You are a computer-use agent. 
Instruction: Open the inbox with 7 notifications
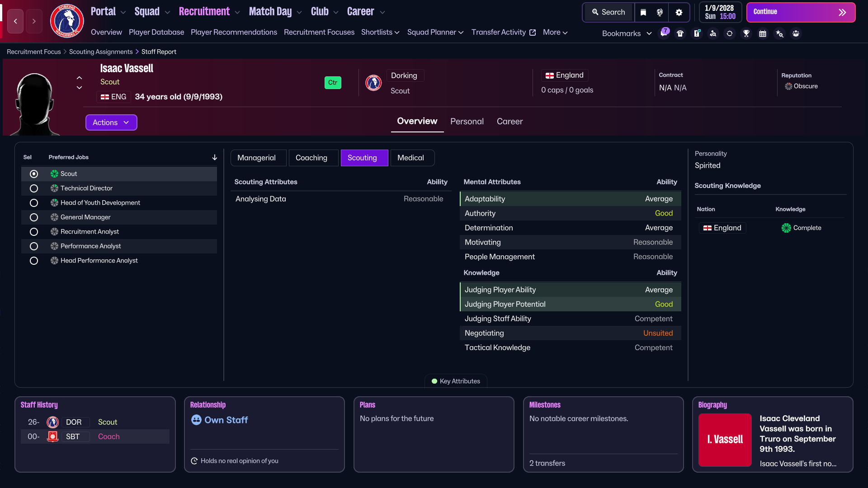(x=665, y=33)
